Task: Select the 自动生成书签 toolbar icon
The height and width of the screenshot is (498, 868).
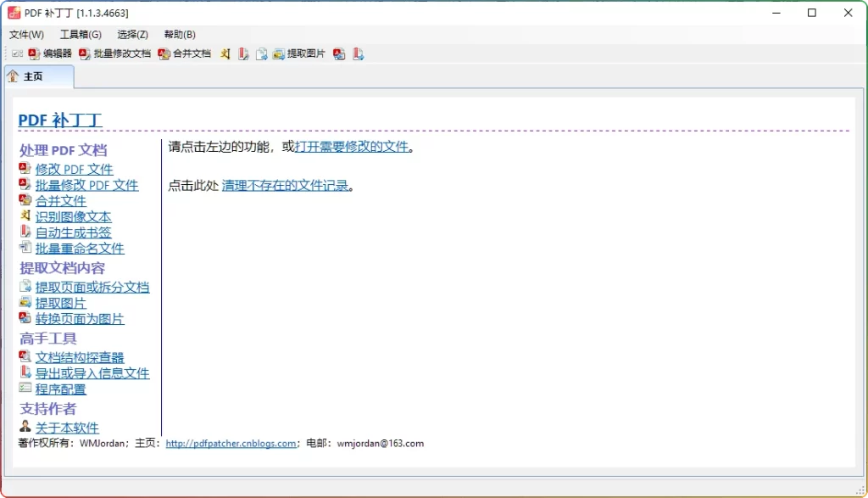Action: [x=243, y=53]
